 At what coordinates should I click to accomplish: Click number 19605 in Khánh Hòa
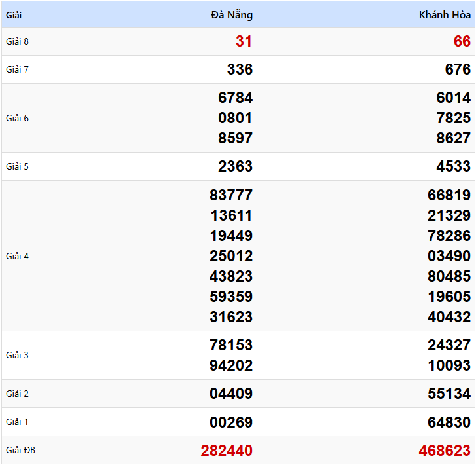[449, 297]
